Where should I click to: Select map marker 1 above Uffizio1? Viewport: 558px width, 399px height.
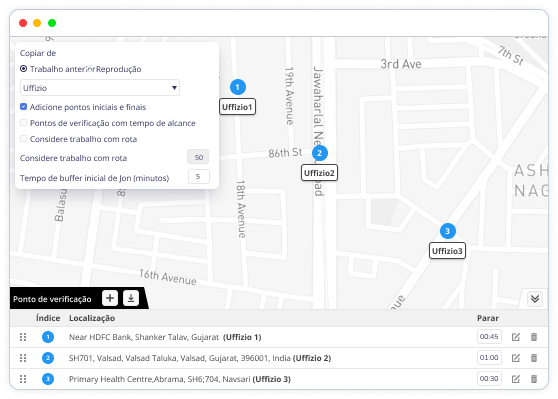(x=238, y=87)
